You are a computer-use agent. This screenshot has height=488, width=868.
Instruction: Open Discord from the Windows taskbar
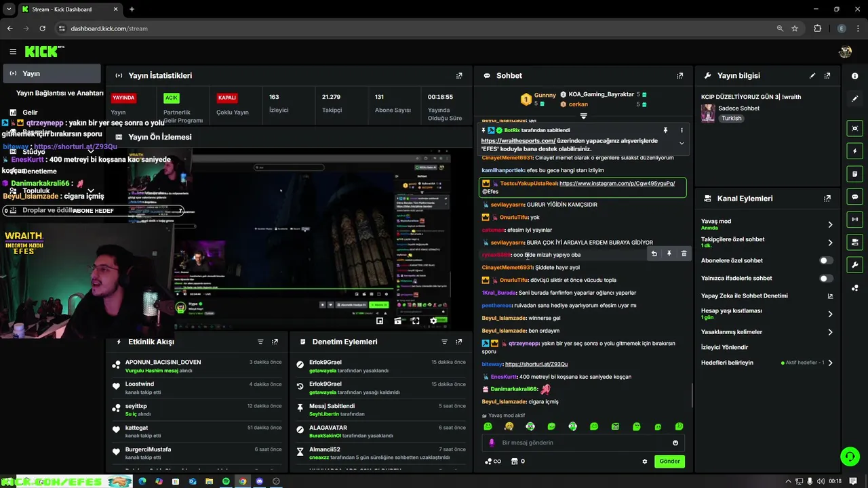(259, 481)
